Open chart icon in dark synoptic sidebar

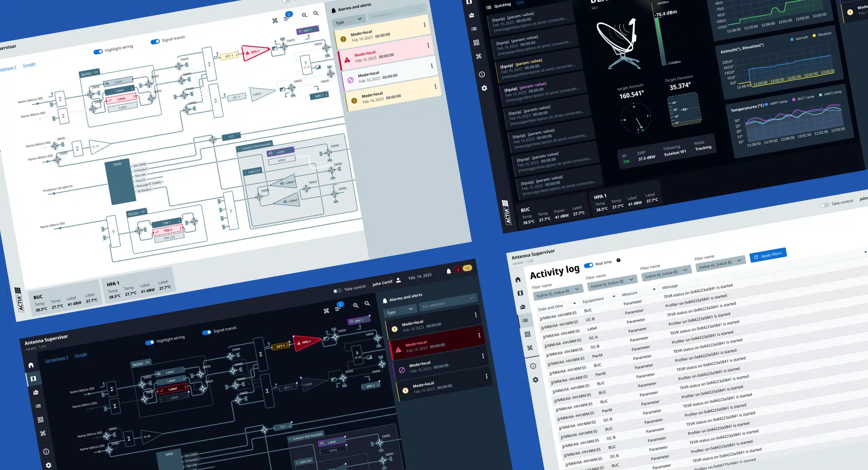pyautogui.click(x=36, y=392)
